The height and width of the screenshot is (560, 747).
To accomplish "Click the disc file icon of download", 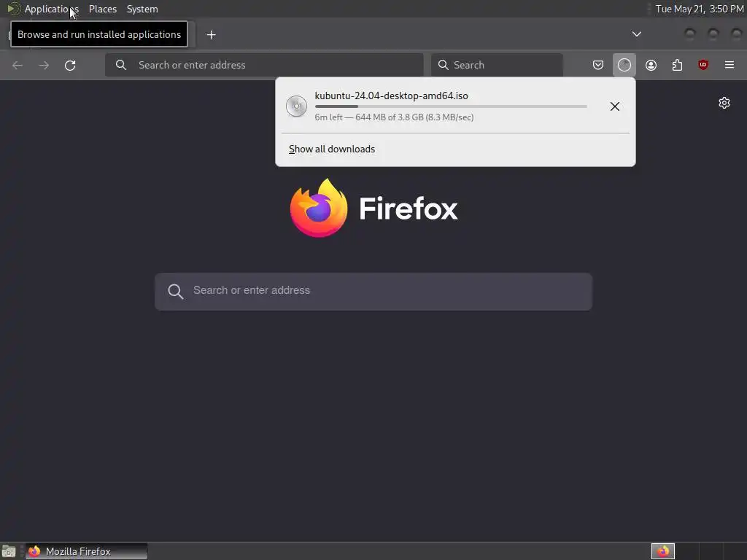I will tap(296, 106).
